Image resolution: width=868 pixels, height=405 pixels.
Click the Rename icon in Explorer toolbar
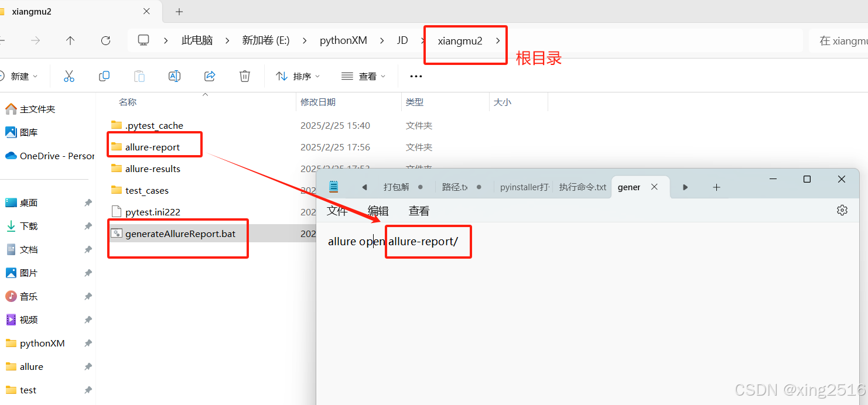[x=174, y=76]
